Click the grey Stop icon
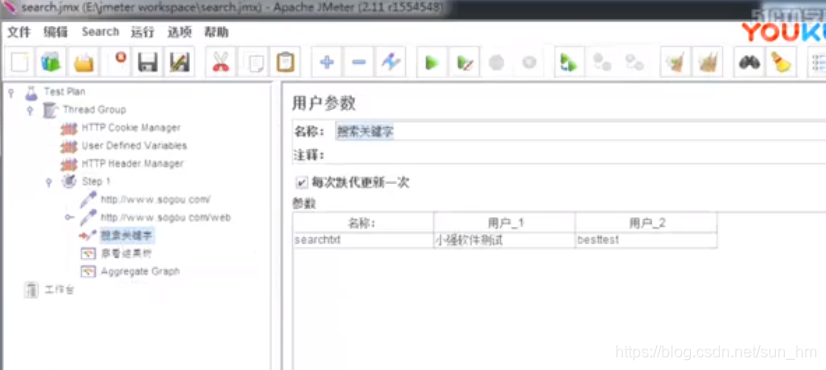The width and height of the screenshot is (826, 370). coord(496,63)
